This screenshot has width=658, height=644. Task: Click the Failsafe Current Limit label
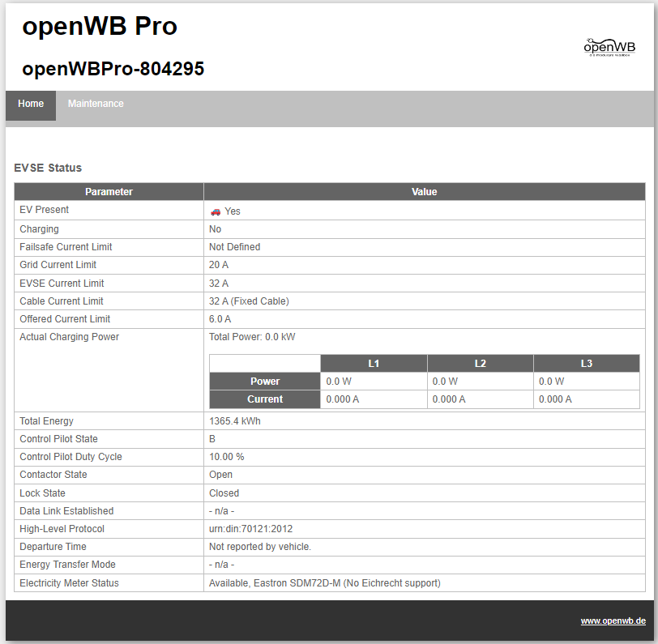tap(66, 247)
